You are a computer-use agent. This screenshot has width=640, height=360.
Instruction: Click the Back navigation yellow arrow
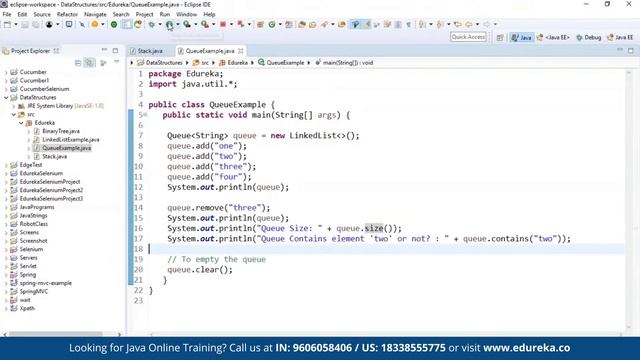pos(469,24)
